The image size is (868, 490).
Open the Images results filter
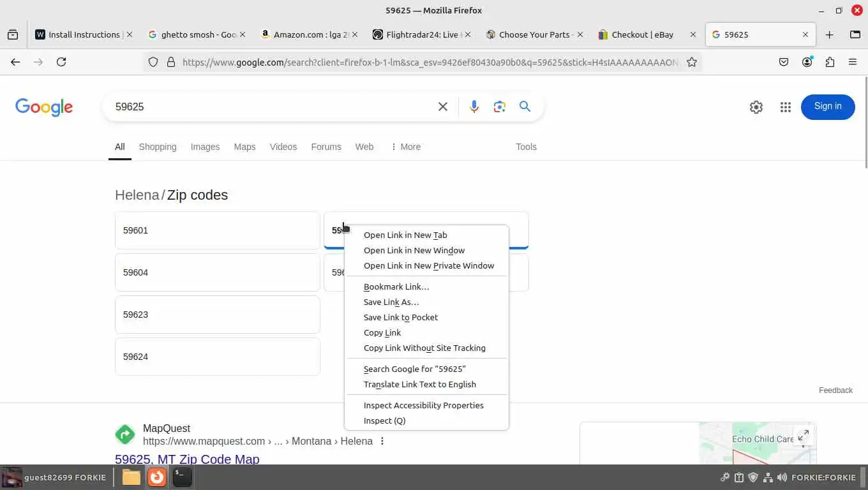[x=205, y=147]
